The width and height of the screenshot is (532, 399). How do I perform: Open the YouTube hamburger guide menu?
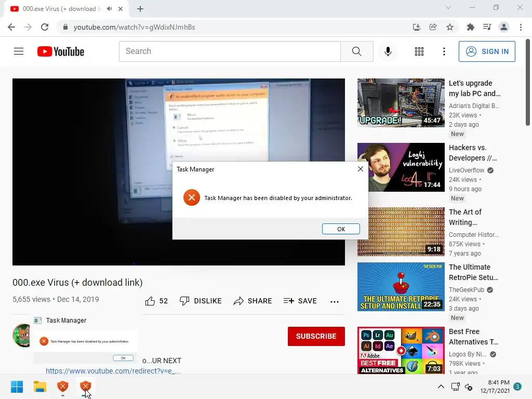19,51
